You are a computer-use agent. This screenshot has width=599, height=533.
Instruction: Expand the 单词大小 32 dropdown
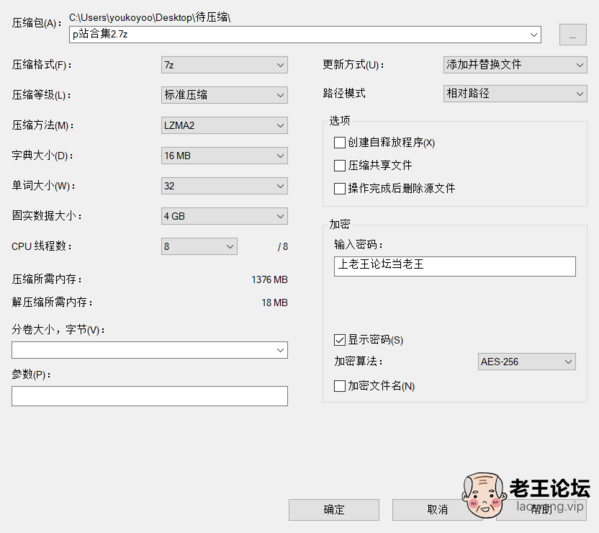(224, 186)
